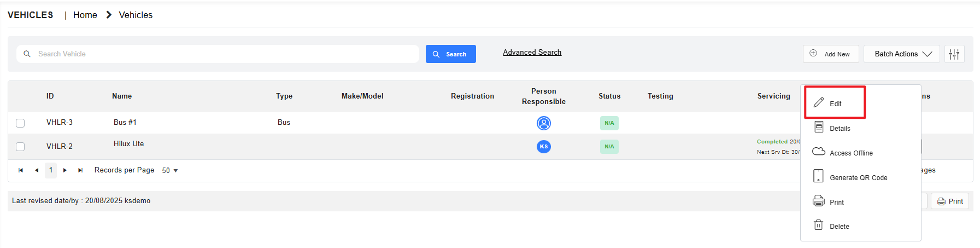Choose Access Offline from the menu

pyautogui.click(x=850, y=153)
